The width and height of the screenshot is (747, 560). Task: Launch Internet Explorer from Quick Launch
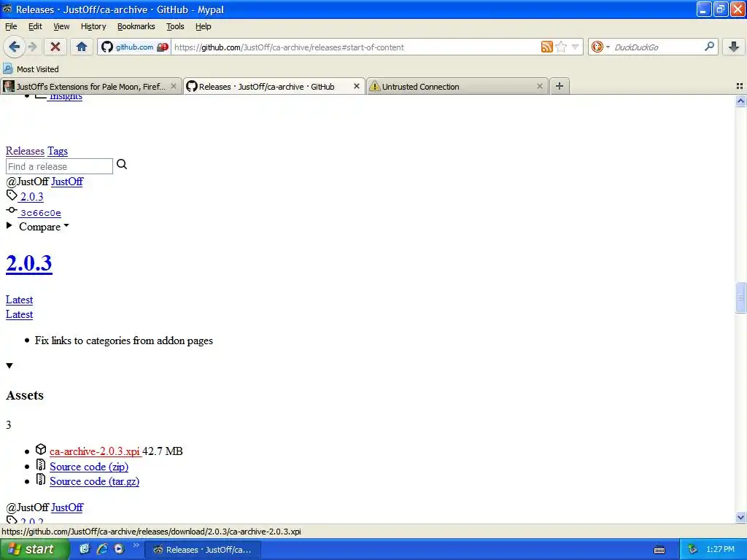(x=101, y=549)
